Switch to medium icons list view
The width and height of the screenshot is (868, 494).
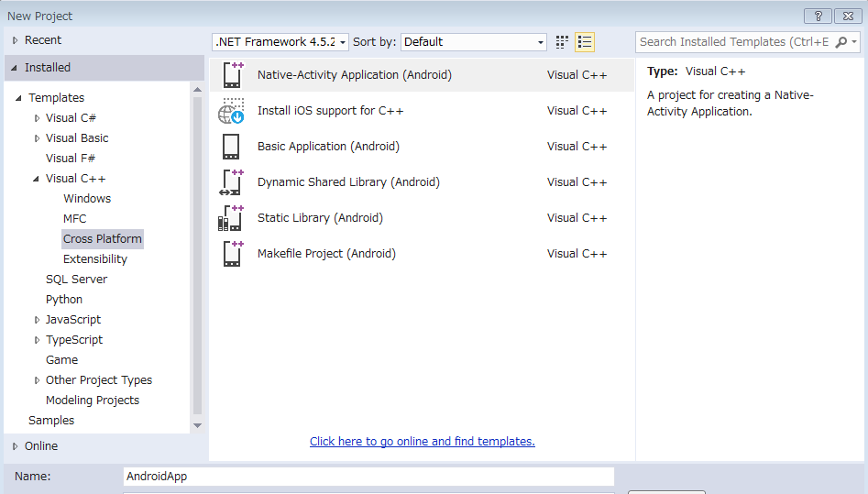point(585,42)
